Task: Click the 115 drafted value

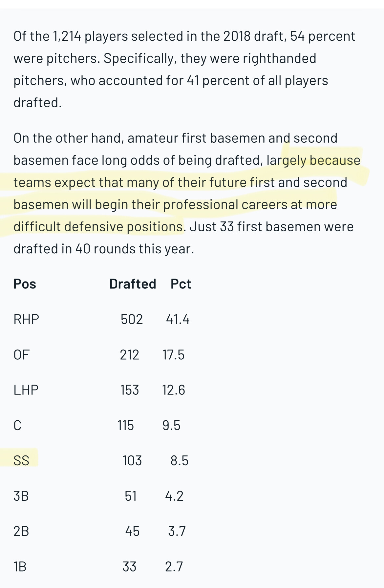Action: 126,426
